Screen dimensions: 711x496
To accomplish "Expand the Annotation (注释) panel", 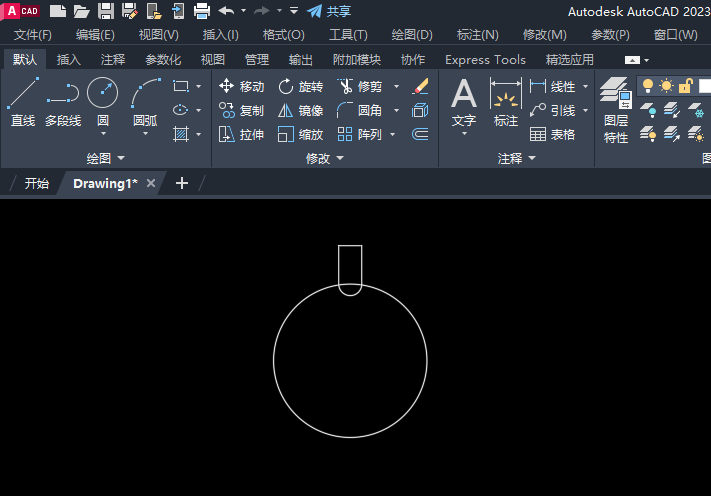I will point(516,158).
